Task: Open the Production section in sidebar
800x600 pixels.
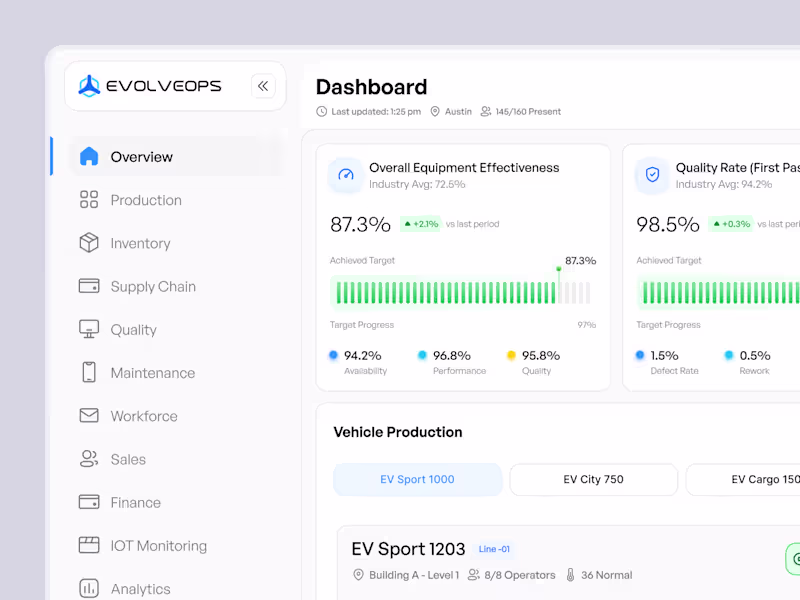Action: pos(145,200)
